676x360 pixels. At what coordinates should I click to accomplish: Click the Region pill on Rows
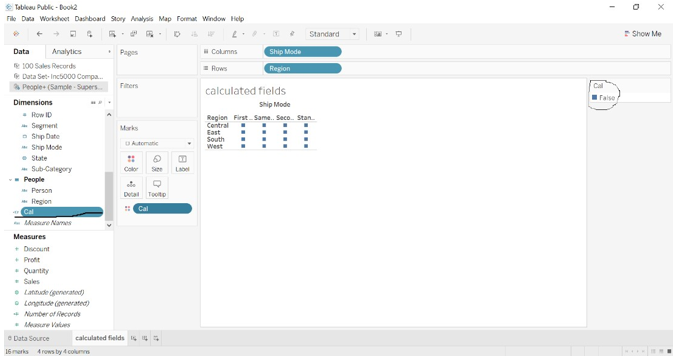303,69
